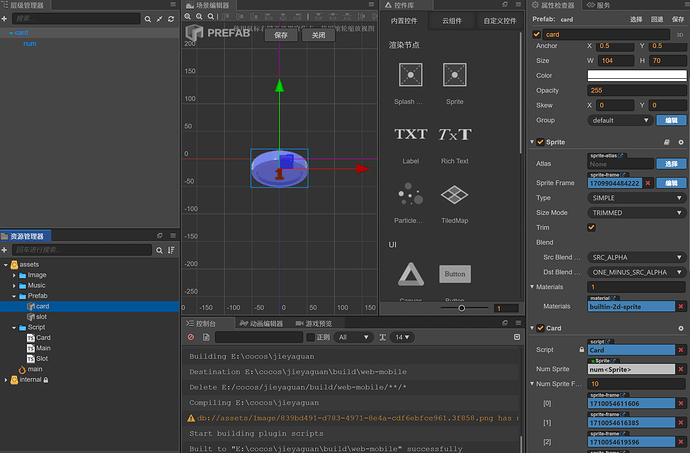Open the console log level All dropdown

353,337
